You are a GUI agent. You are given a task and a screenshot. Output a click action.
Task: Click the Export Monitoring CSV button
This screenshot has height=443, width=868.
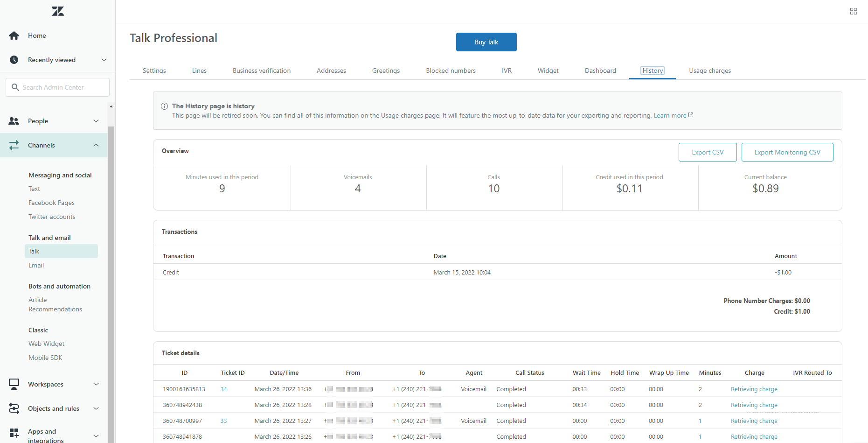click(x=787, y=152)
